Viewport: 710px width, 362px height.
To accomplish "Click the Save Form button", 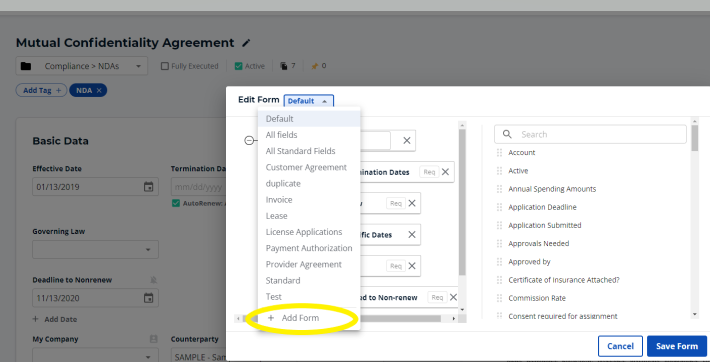I will coord(677,346).
